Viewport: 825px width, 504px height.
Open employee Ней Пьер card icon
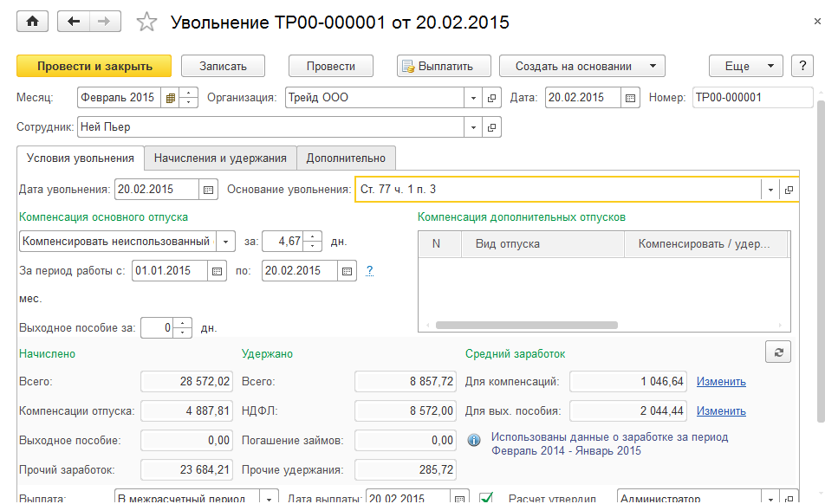tap(491, 127)
